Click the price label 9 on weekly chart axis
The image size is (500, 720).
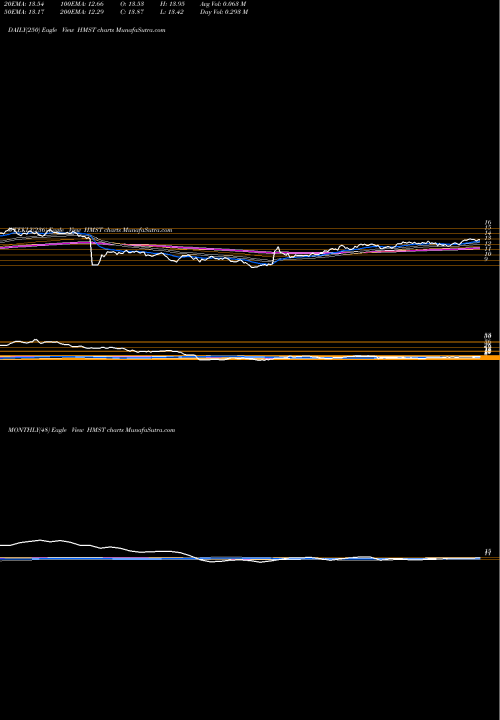[x=486, y=259]
